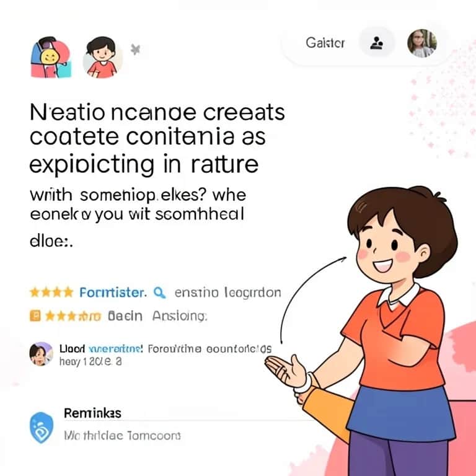Open the cartoon boy avatar icon

pyautogui.click(x=103, y=58)
